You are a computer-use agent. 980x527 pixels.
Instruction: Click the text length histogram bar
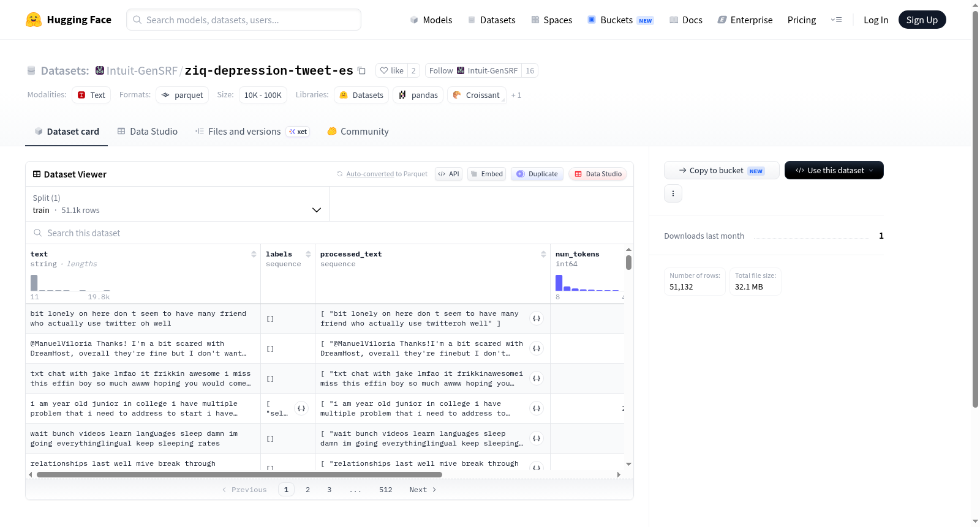point(34,283)
